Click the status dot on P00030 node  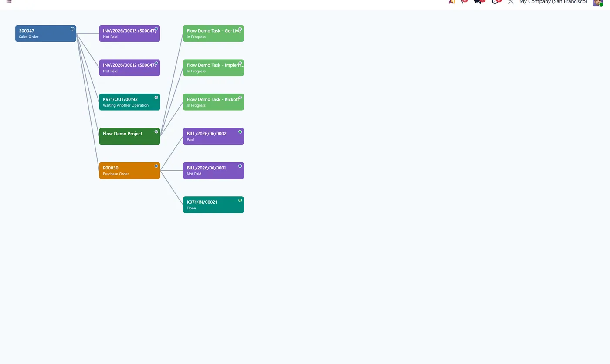(156, 166)
